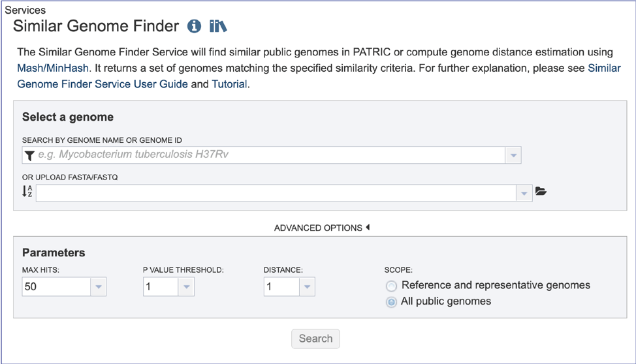636x364 pixels.
Task: Open the FASTA/FASTQ upload dropdown arrow
Action: click(524, 193)
